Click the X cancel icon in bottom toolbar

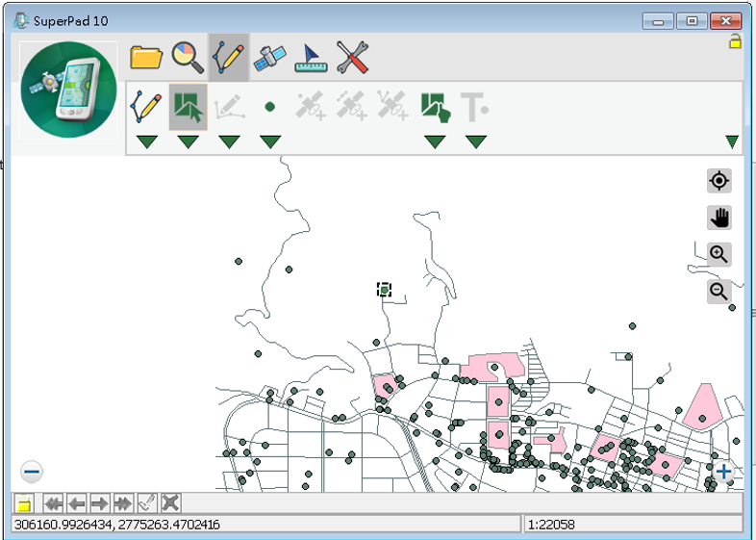[x=170, y=503]
